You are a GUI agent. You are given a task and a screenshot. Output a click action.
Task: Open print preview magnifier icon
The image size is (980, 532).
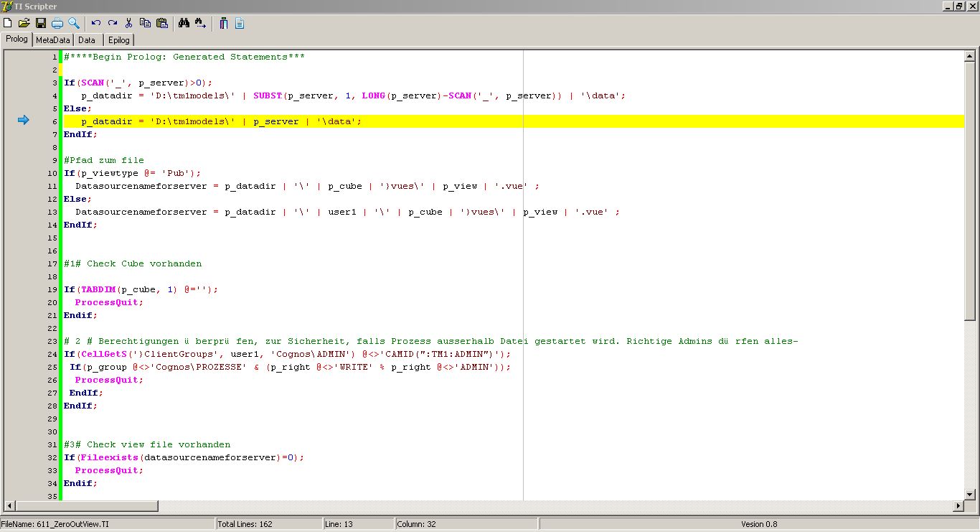(73, 23)
